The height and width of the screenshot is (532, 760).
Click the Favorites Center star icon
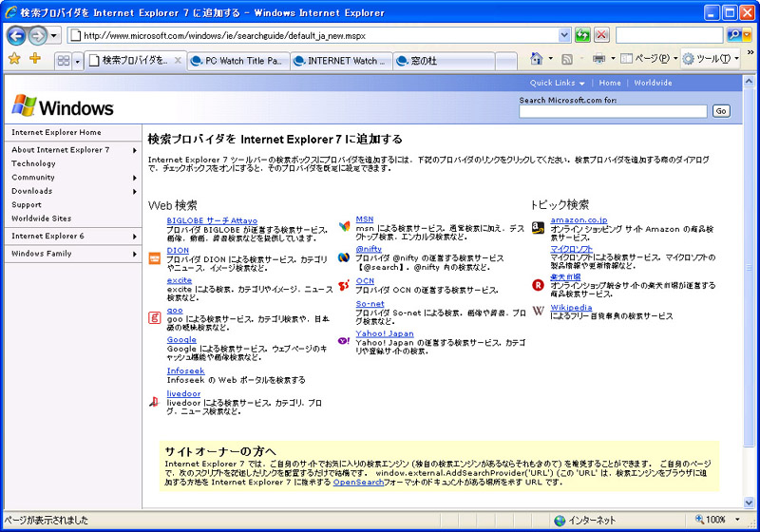(x=14, y=59)
